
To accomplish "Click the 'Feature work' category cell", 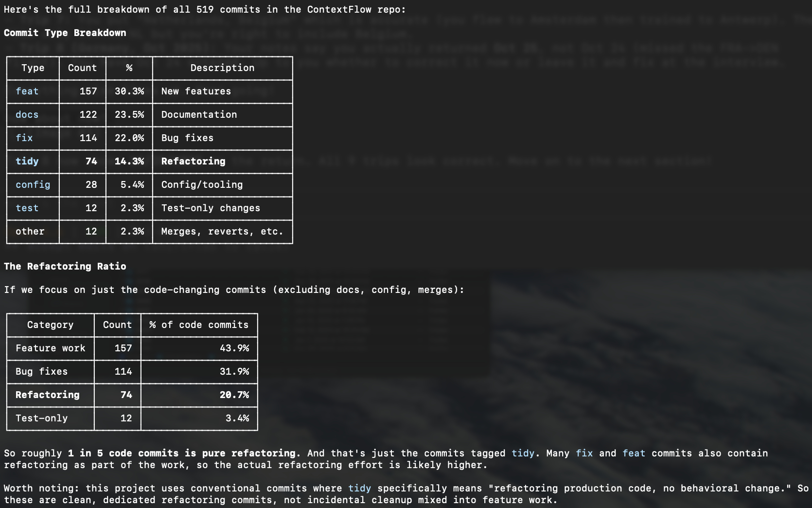I will click(x=50, y=348).
